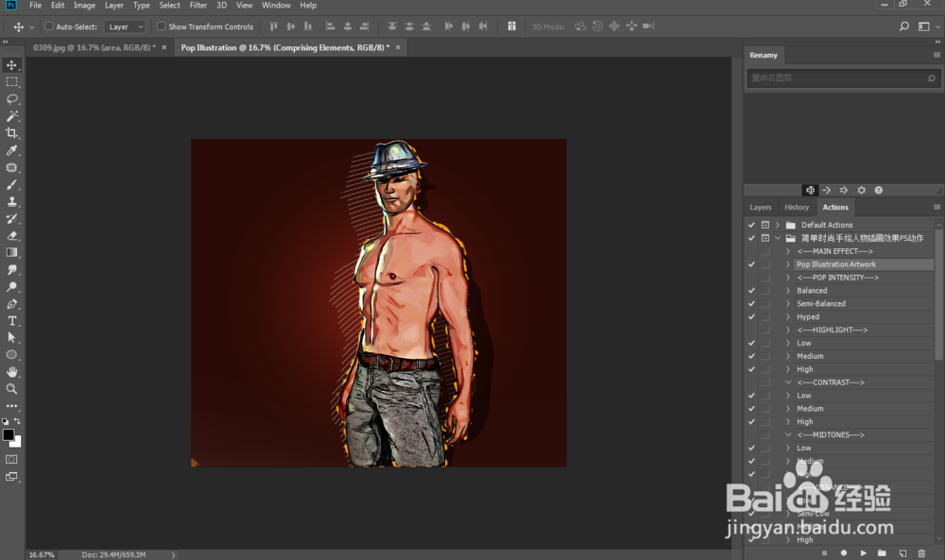Screen dimensions: 945x560
Task: Click the play action button
Action: [862, 552]
